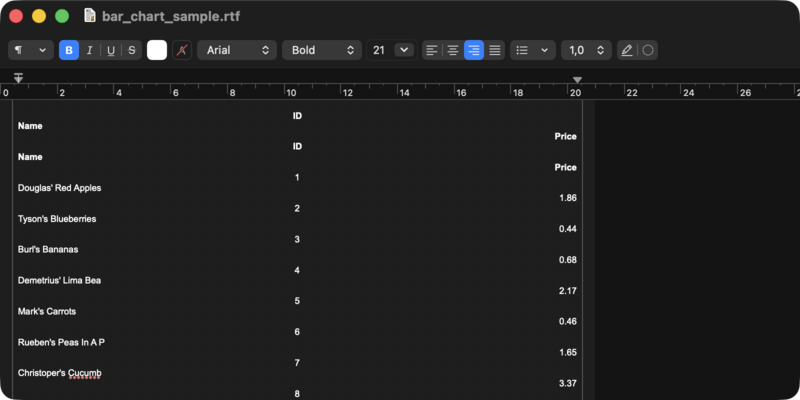Justify the text alignment
Viewport: 800px width, 400px height.
pyautogui.click(x=495, y=50)
